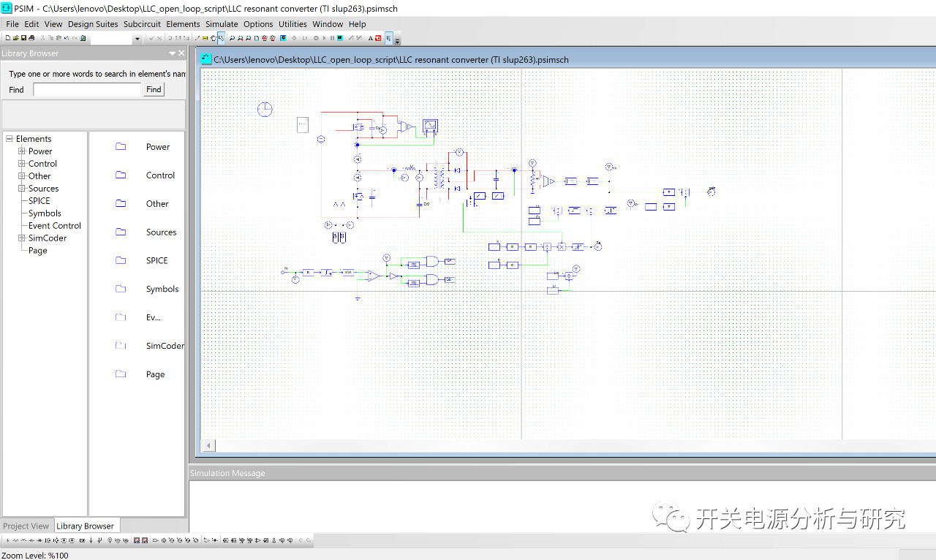The height and width of the screenshot is (560, 936).
Task: Click the Undo toolbar icon
Action: [67, 37]
